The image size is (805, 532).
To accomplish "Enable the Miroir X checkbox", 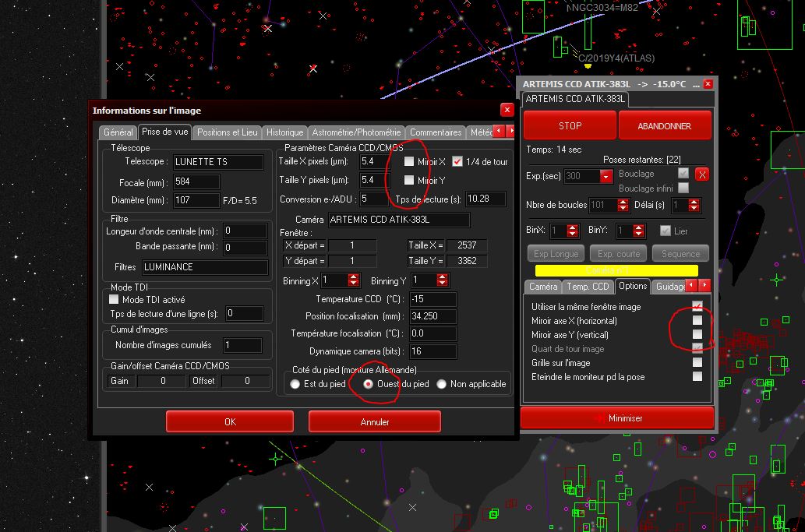I will point(409,162).
